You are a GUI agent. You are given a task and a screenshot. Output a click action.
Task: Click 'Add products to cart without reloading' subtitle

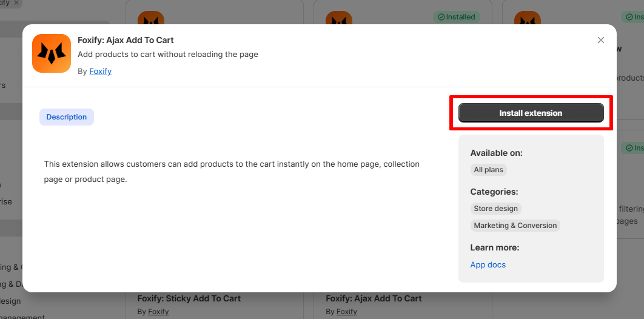click(168, 54)
